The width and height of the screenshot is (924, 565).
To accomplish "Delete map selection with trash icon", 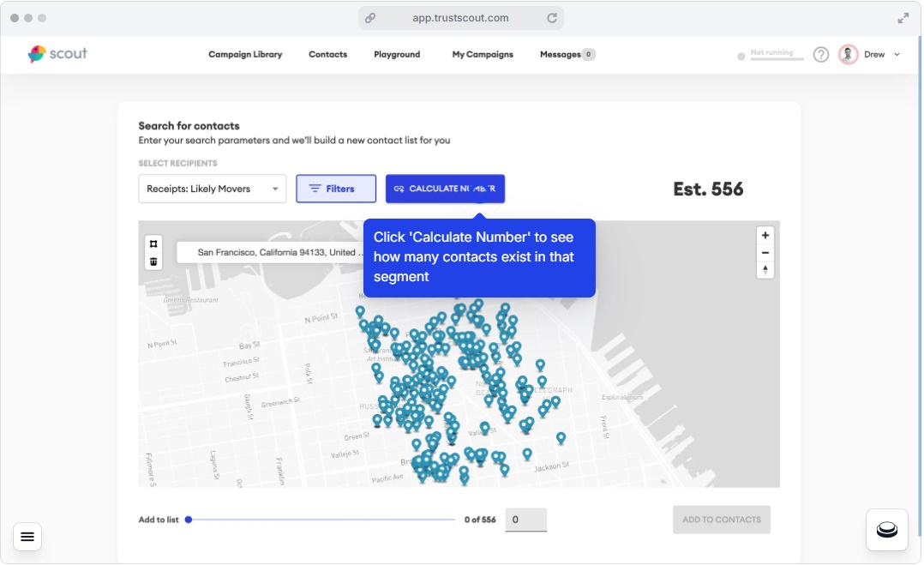I will [x=153, y=261].
